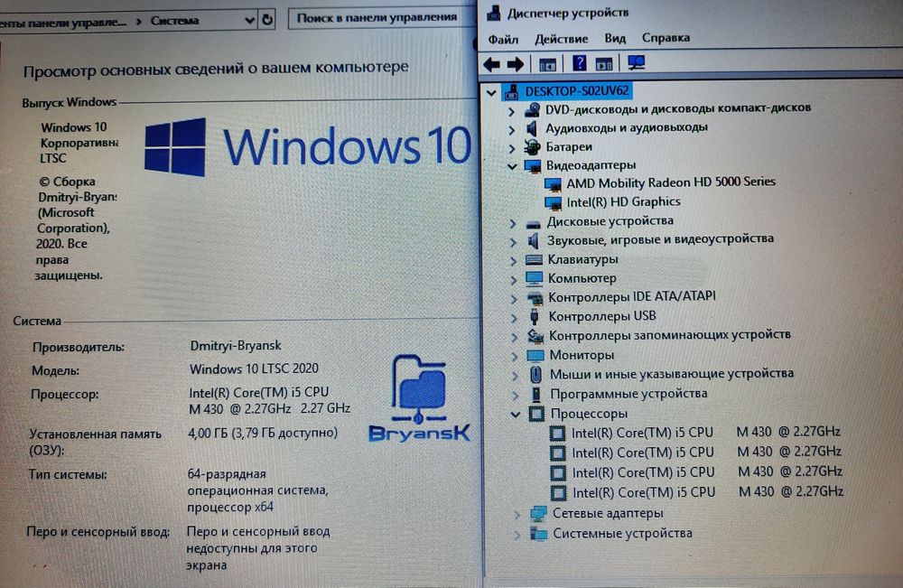Click the Система breadcrumb in address bar
903x588 pixels.
coord(174,21)
